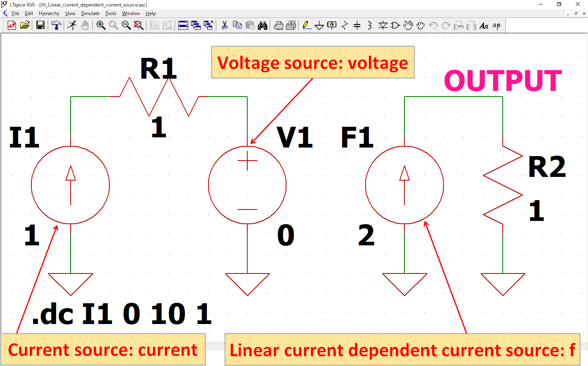The image size is (588, 366).
Task: Run the simulation with the running man icon
Action: 72,25
